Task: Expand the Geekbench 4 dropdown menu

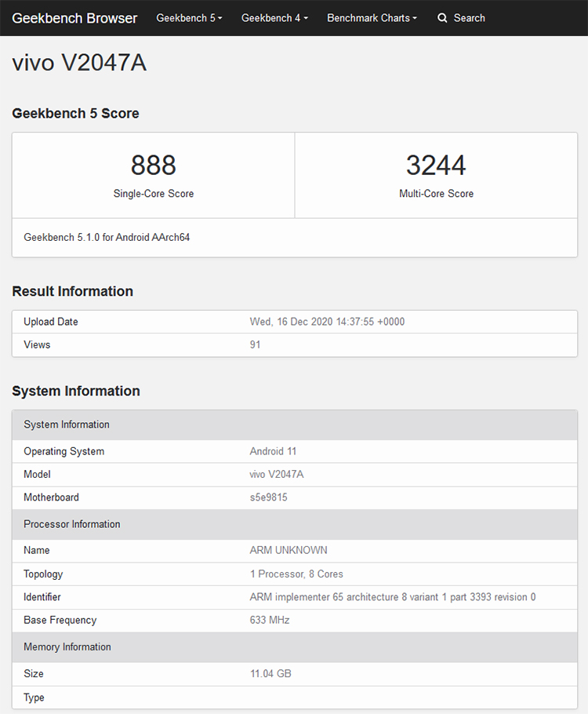Action: tap(274, 18)
